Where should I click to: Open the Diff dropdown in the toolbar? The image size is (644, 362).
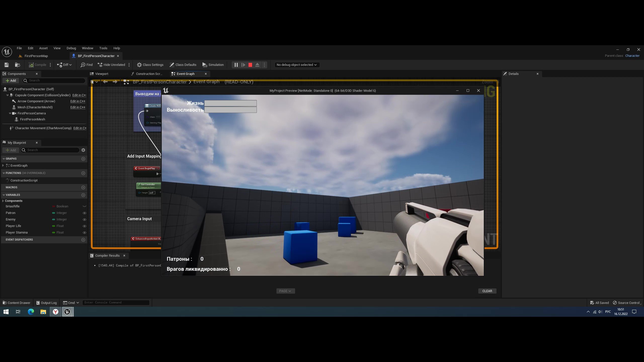pos(64,65)
